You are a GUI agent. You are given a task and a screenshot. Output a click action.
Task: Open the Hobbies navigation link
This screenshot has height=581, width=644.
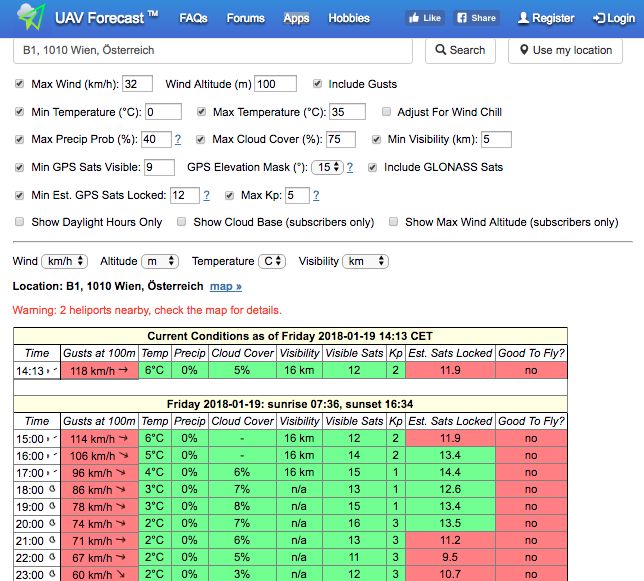pyautogui.click(x=348, y=18)
